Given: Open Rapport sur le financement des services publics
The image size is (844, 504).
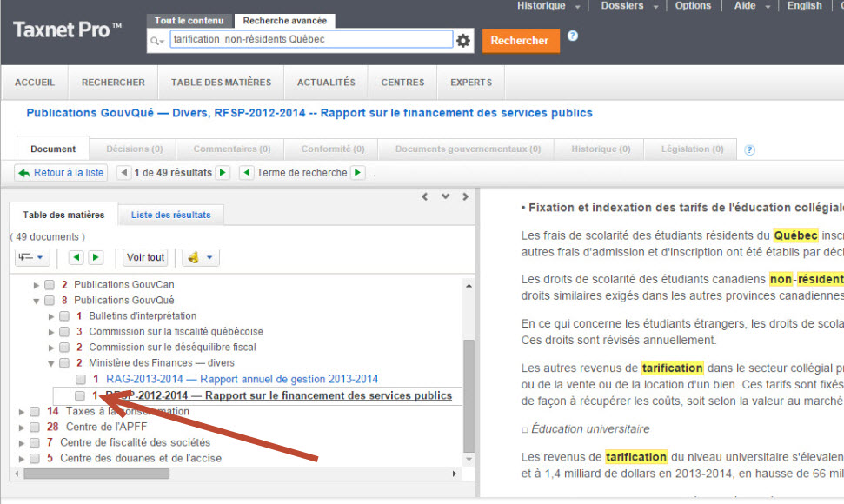Looking at the screenshot, I should (x=278, y=395).
